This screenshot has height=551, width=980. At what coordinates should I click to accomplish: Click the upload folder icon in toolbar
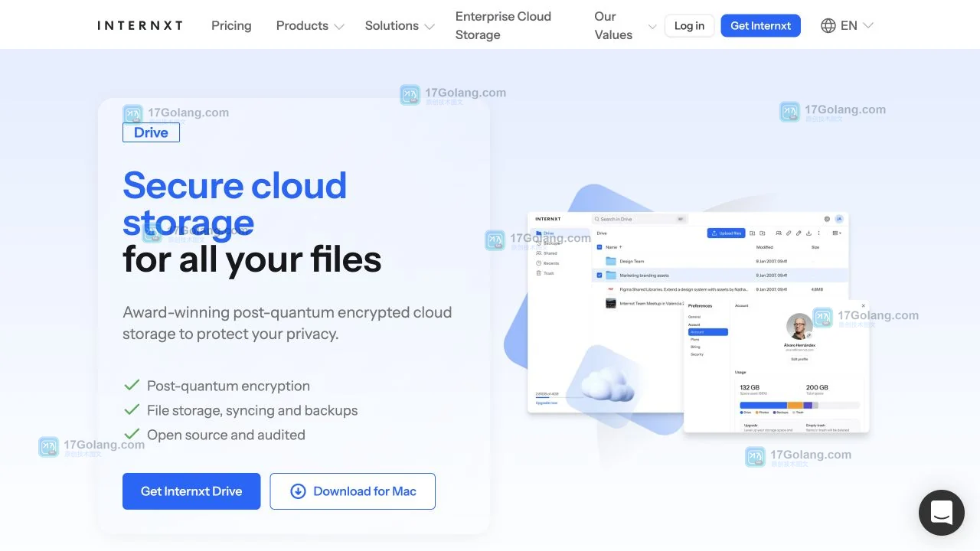[x=753, y=233]
